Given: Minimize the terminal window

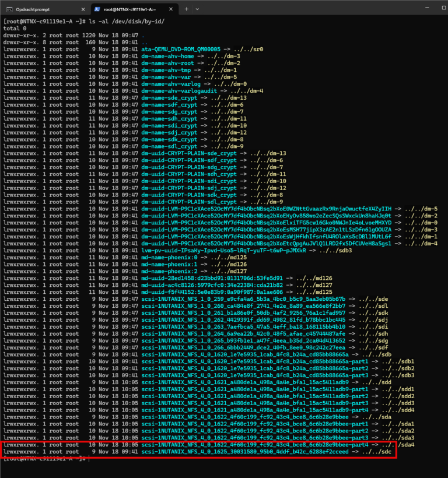Looking at the screenshot, I should click(x=427, y=8).
